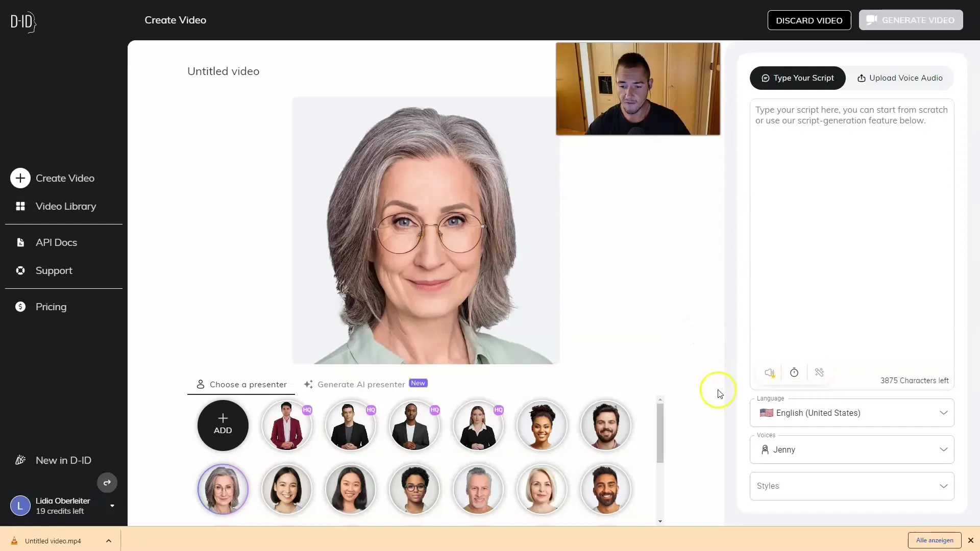Click Alle anzeigen button
This screenshot has width=980, height=551.
pyautogui.click(x=934, y=540)
